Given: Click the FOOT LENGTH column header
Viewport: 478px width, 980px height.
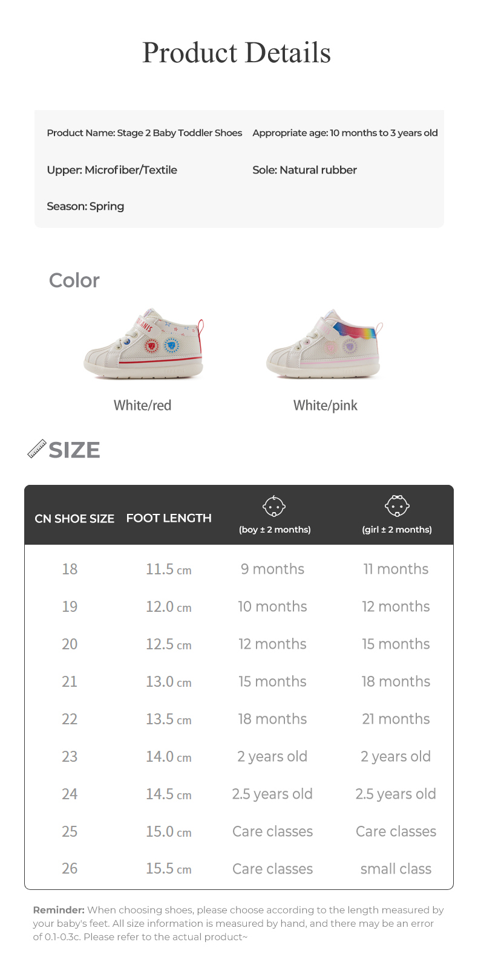Looking at the screenshot, I should click(169, 518).
